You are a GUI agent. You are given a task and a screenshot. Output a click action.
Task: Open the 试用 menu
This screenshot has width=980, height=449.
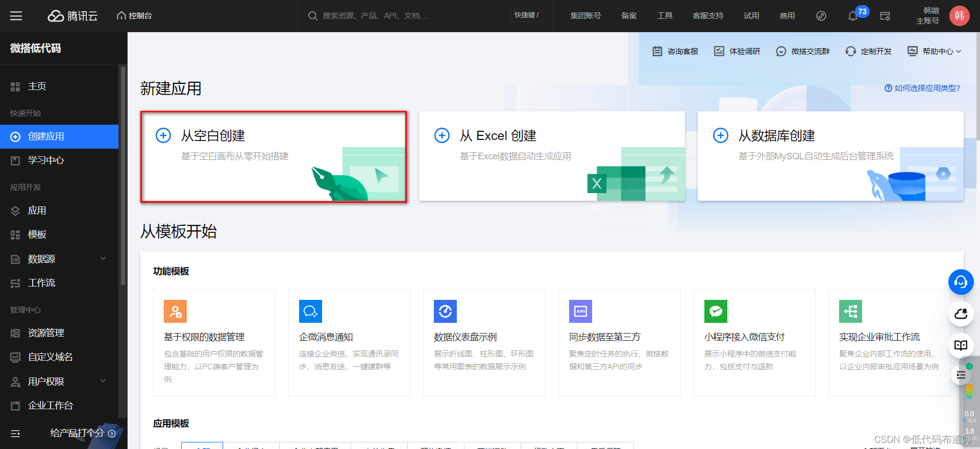point(751,16)
